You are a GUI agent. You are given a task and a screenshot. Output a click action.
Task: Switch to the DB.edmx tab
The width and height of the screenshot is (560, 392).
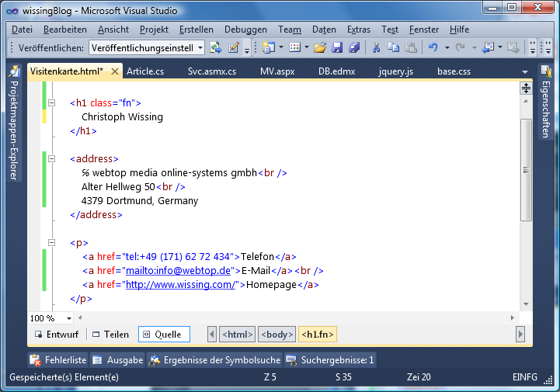pyautogui.click(x=337, y=71)
